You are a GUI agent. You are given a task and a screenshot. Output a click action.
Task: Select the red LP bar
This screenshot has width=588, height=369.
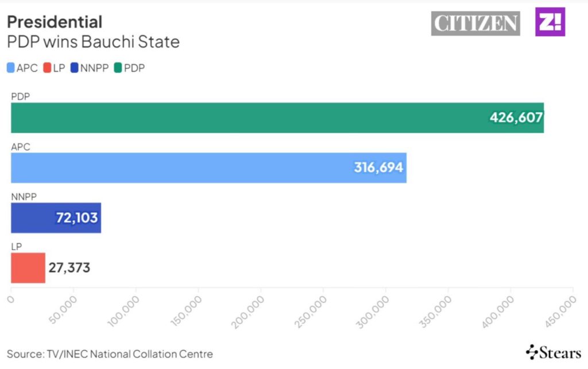click(28, 267)
